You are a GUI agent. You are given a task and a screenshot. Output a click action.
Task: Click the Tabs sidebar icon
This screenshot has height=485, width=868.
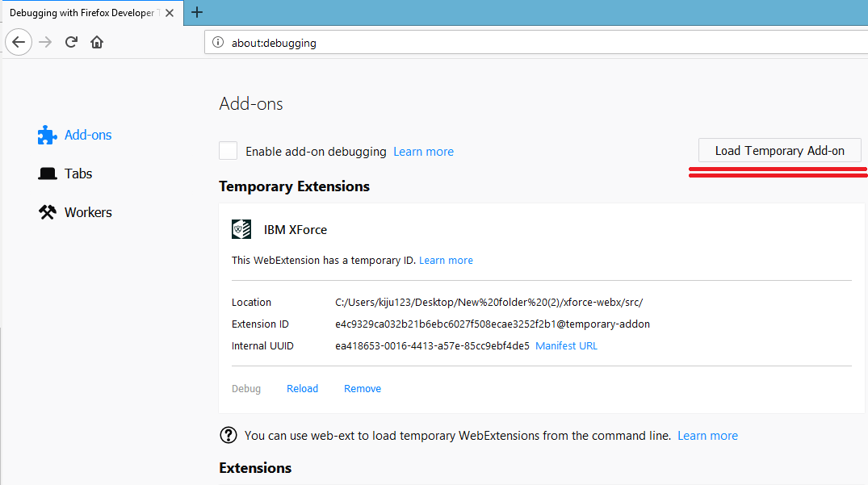click(48, 174)
